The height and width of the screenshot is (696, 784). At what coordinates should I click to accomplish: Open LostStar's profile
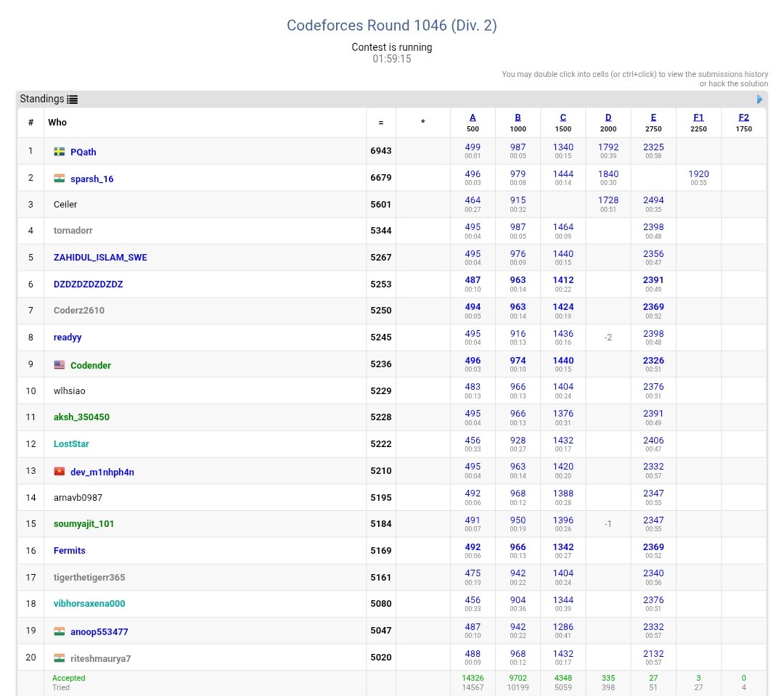[71, 444]
